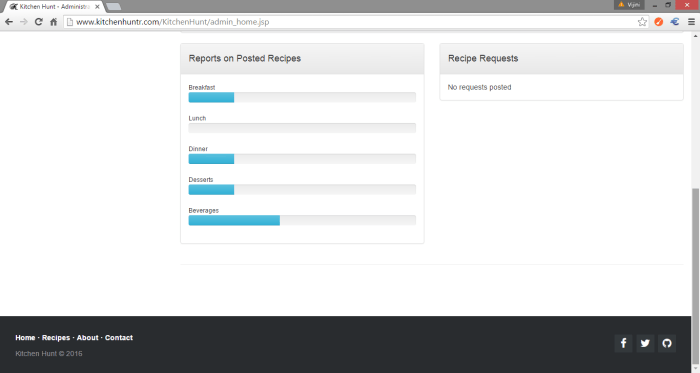Go back with browser back arrow
This screenshot has width=700, height=373.
click(9, 22)
